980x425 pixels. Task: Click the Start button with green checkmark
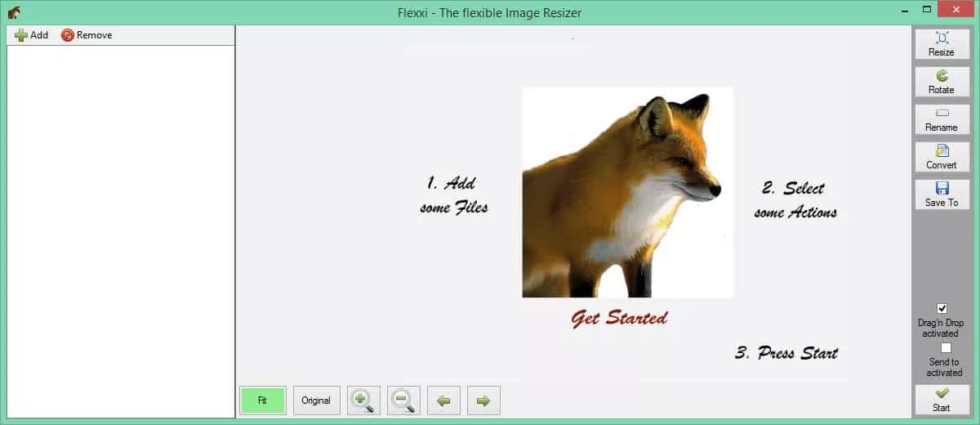942,400
